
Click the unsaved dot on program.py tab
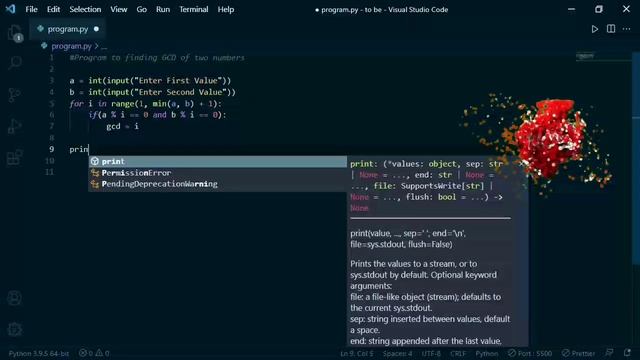(96, 29)
